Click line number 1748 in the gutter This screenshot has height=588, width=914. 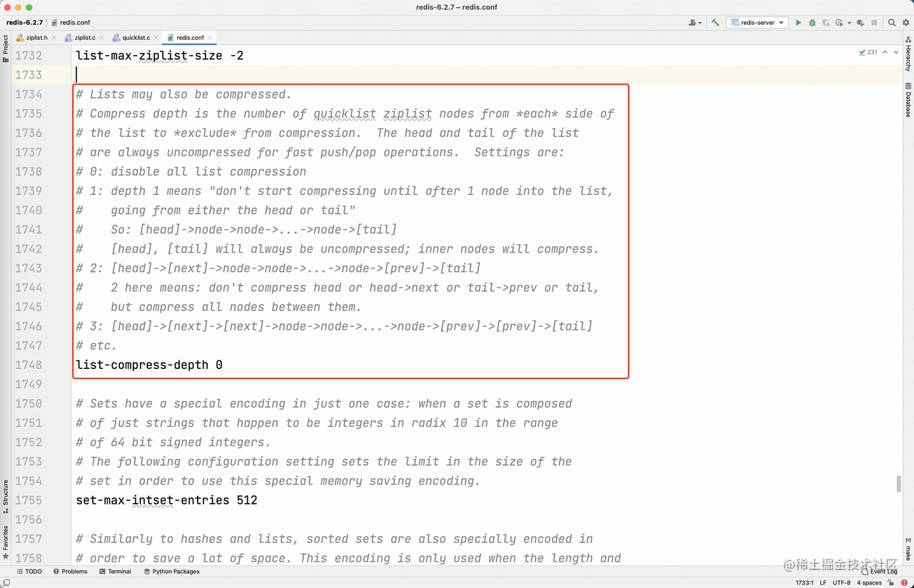coord(28,365)
